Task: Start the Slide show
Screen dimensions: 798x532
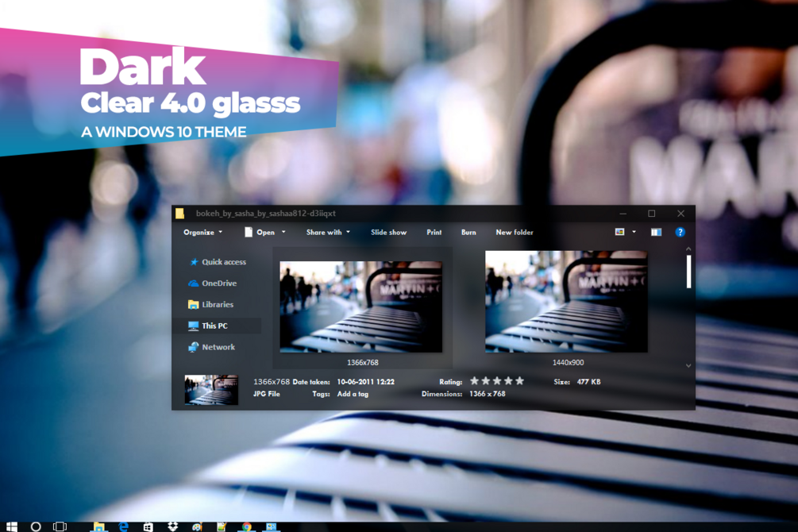Action: coord(389,232)
